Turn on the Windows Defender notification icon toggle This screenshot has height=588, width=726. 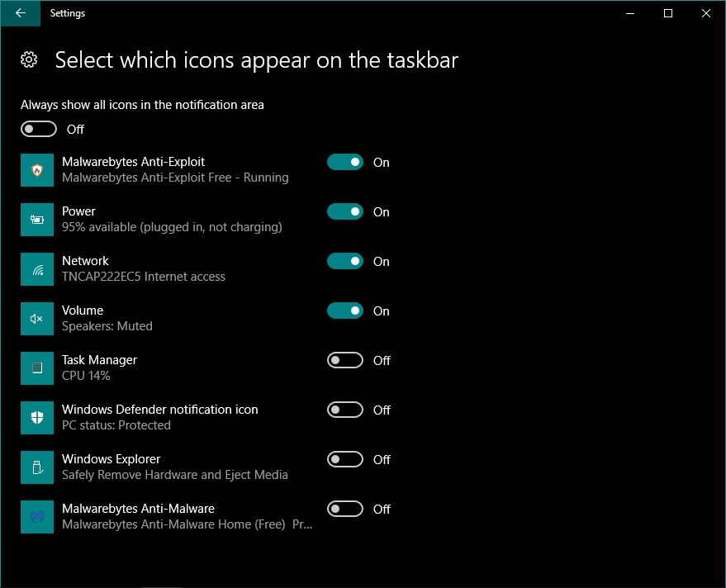344,410
